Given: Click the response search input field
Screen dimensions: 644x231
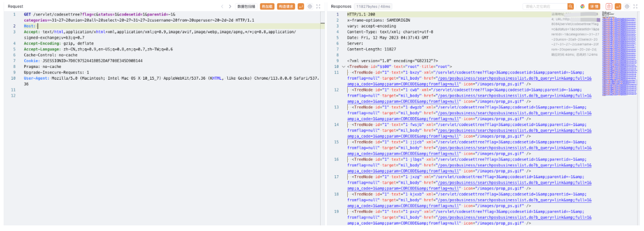Looking at the screenshot, I should click(x=545, y=7).
